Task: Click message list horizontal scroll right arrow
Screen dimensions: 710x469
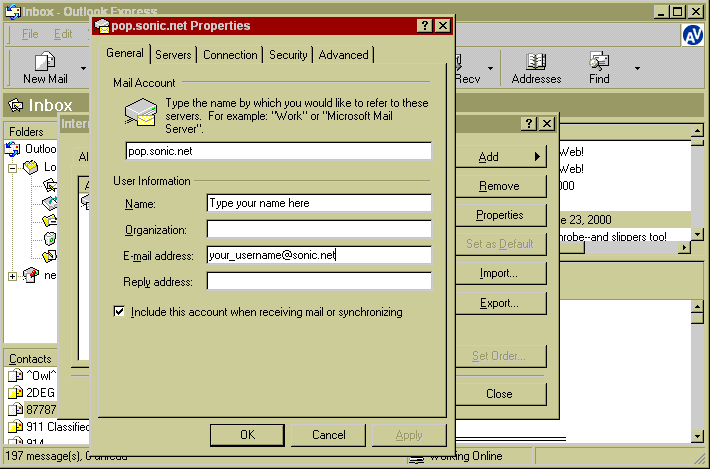Action: click(685, 247)
